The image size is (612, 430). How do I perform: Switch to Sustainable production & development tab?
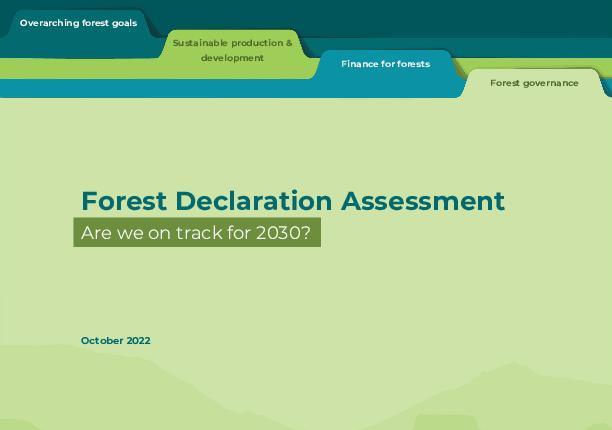pos(232,50)
